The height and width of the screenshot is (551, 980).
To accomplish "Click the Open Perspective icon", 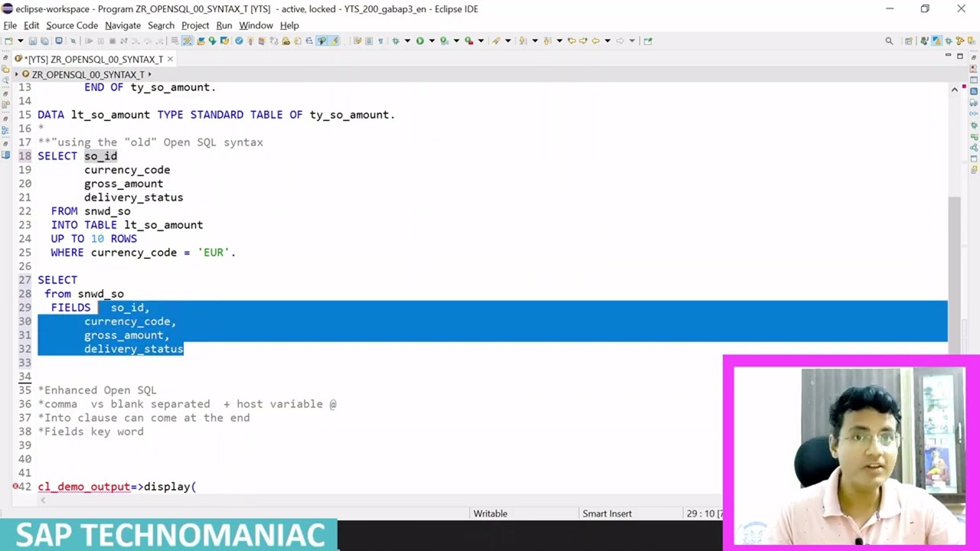I will (x=908, y=41).
